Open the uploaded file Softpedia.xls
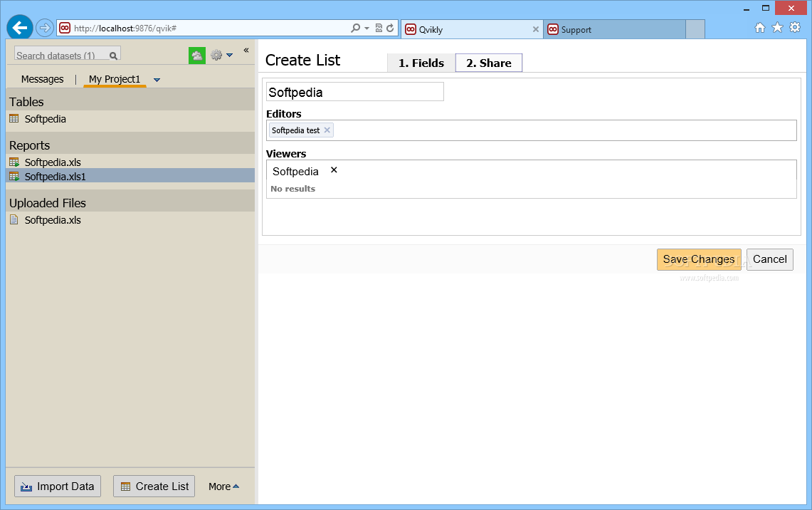The height and width of the screenshot is (510, 812). [53, 220]
